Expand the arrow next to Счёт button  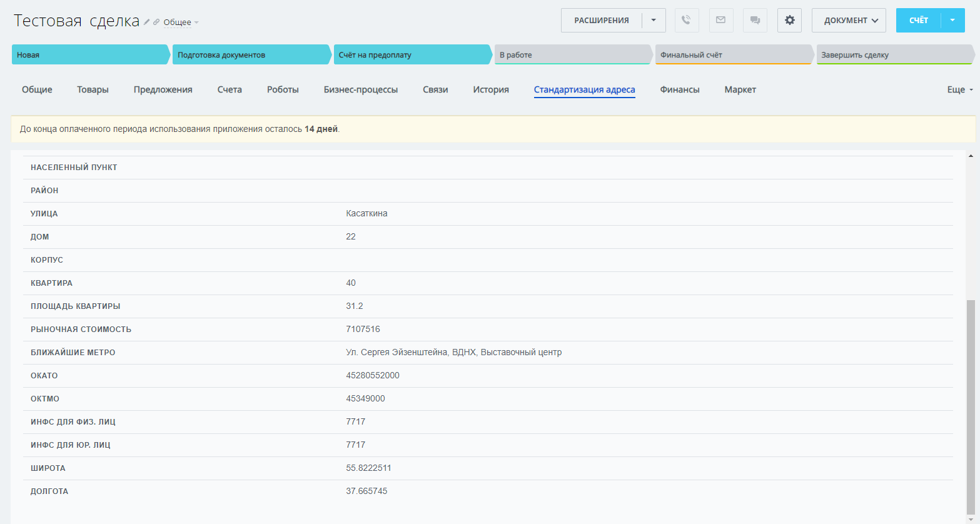pyautogui.click(x=952, y=20)
